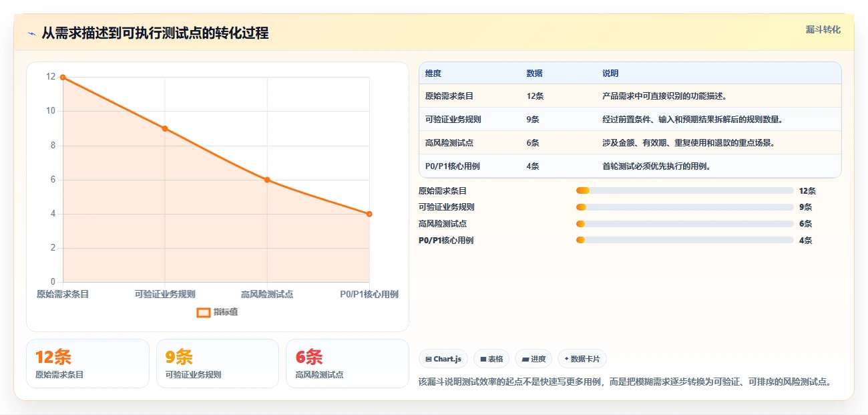
Task: Select the 进度 chip
Action: coord(533,359)
